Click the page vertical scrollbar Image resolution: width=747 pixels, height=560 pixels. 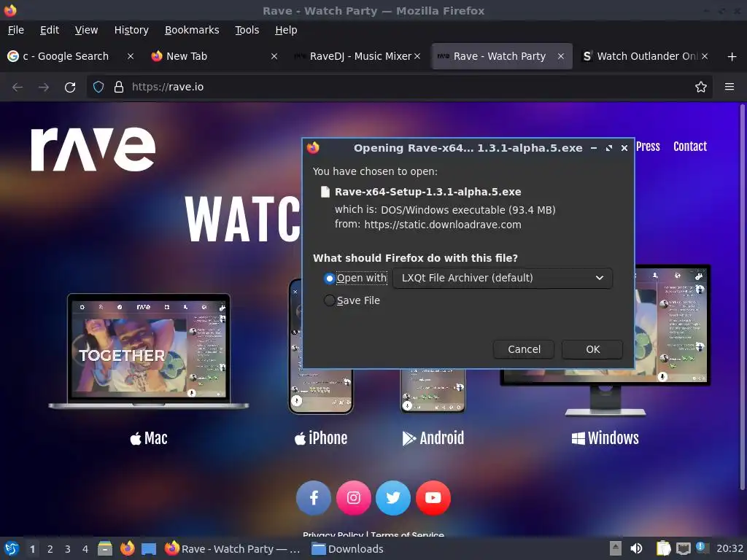742,297
